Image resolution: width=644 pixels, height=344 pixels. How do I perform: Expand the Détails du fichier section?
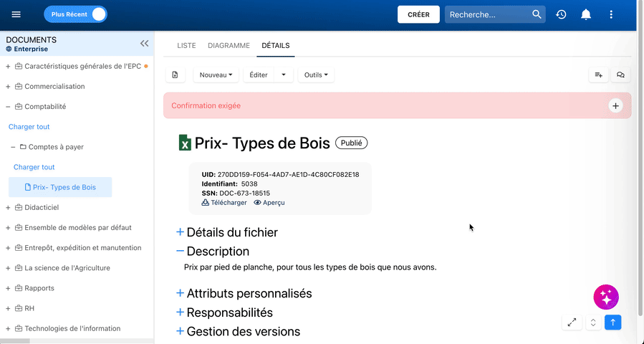pyautogui.click(x=181, y=232)
